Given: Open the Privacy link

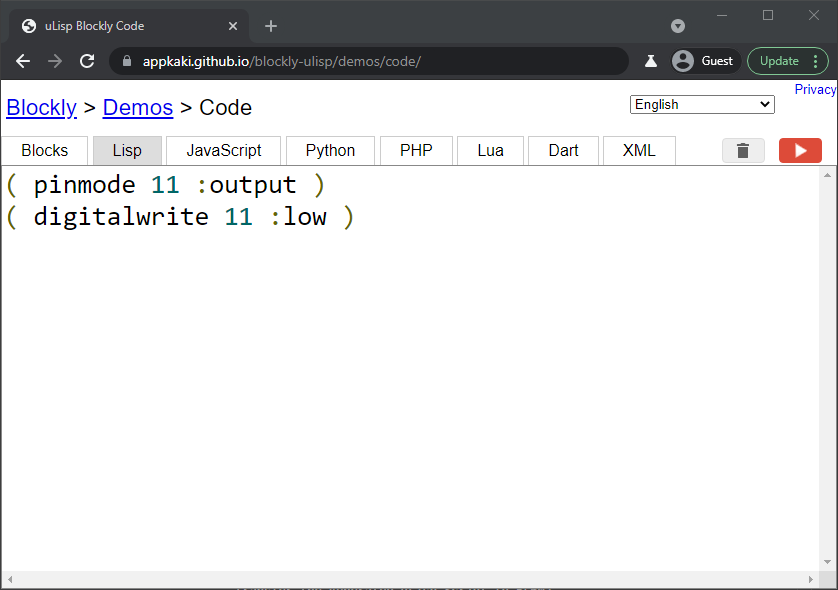Looking at the screenshot, I should click(814, 88).
